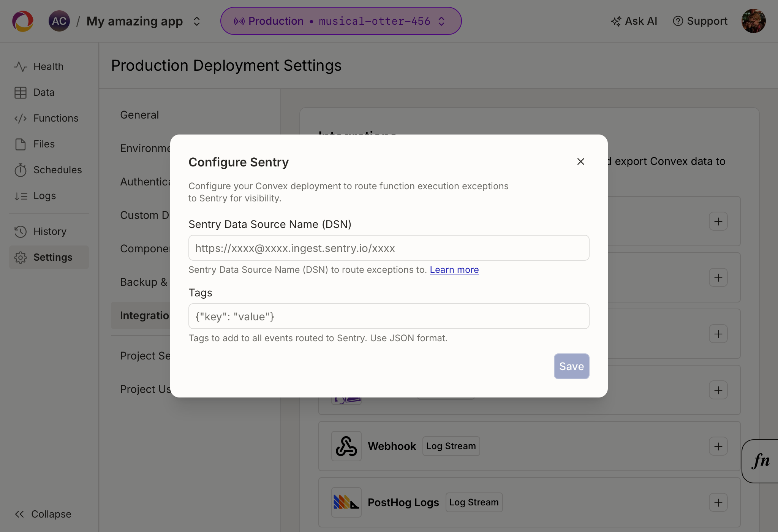
Task: Click the Log Stream badge next to PostHog Logs
Action: 474,502
